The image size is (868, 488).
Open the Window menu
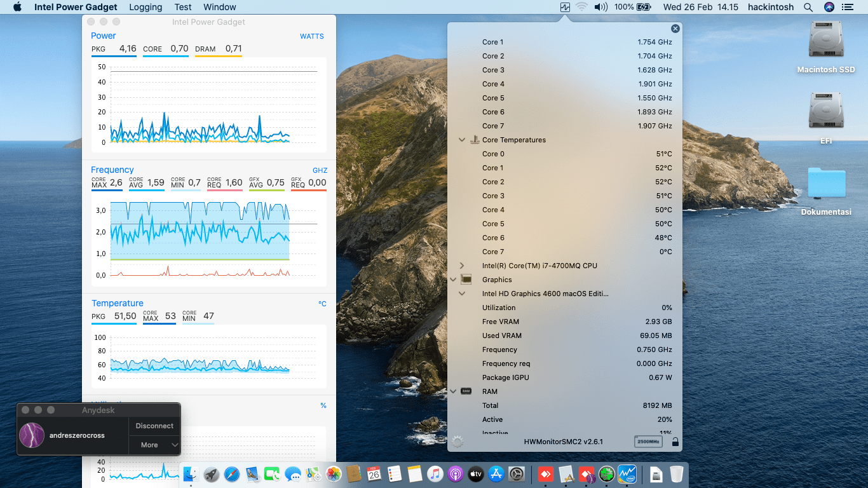(220, 7)
